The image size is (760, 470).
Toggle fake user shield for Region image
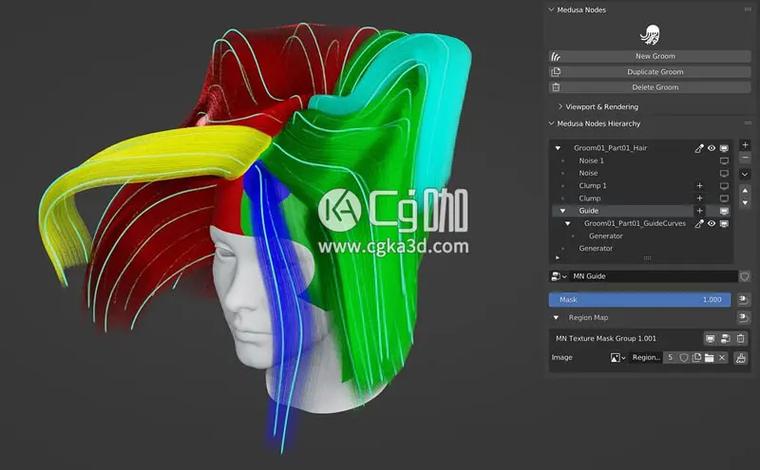[x=683, y=358]
